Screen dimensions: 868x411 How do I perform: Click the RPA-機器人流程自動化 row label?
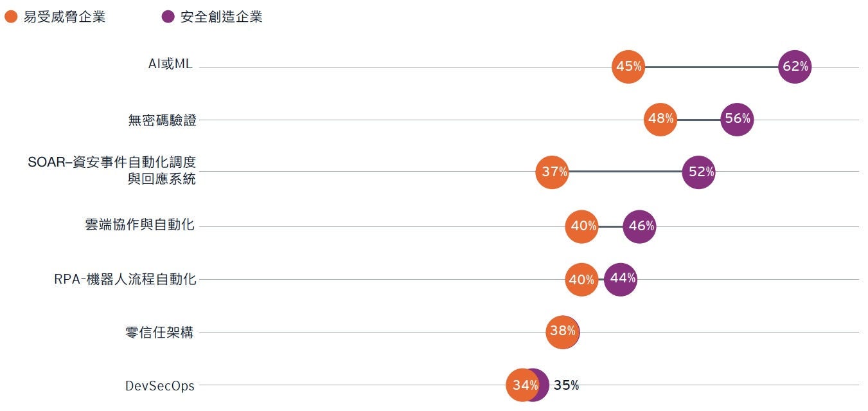click(x=125, y=279)
